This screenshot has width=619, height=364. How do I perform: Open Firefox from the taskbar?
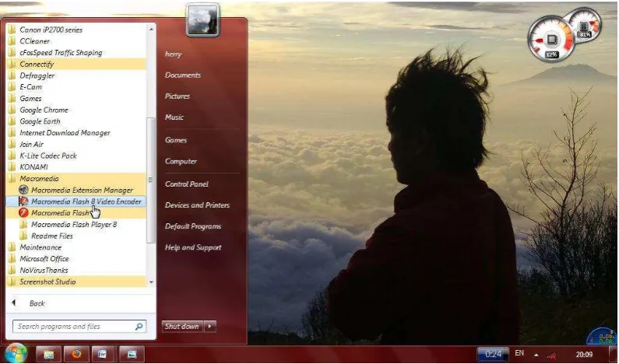[x=76, y=354]
